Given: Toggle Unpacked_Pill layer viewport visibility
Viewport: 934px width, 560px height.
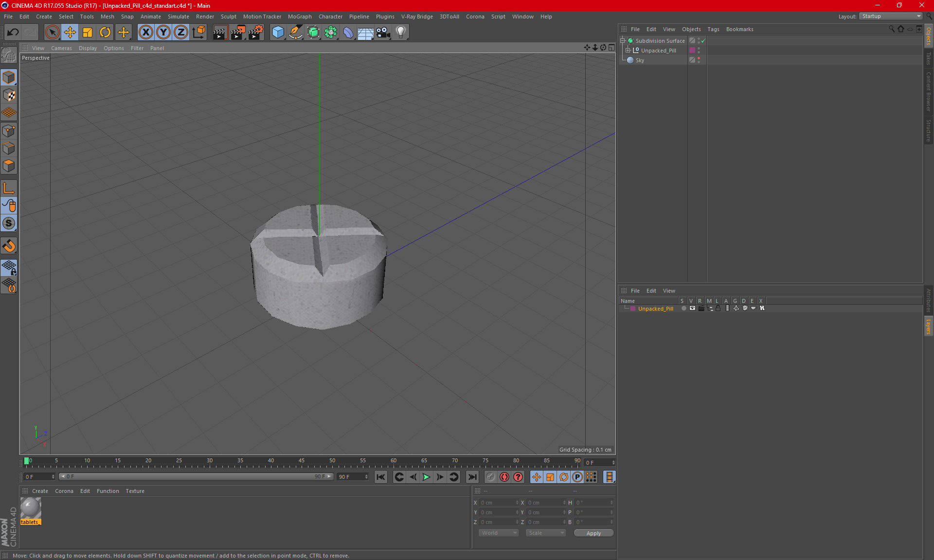Looking at the screenshot, I should coord(692,308).
